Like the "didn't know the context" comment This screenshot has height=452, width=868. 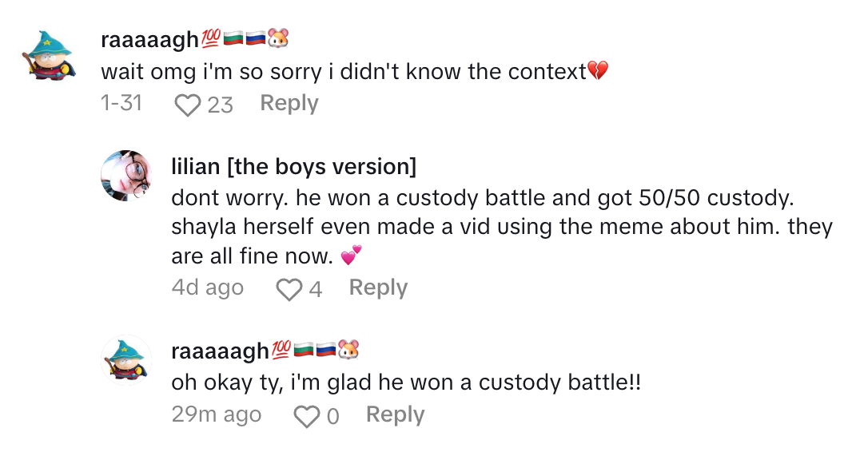(187, 105)
